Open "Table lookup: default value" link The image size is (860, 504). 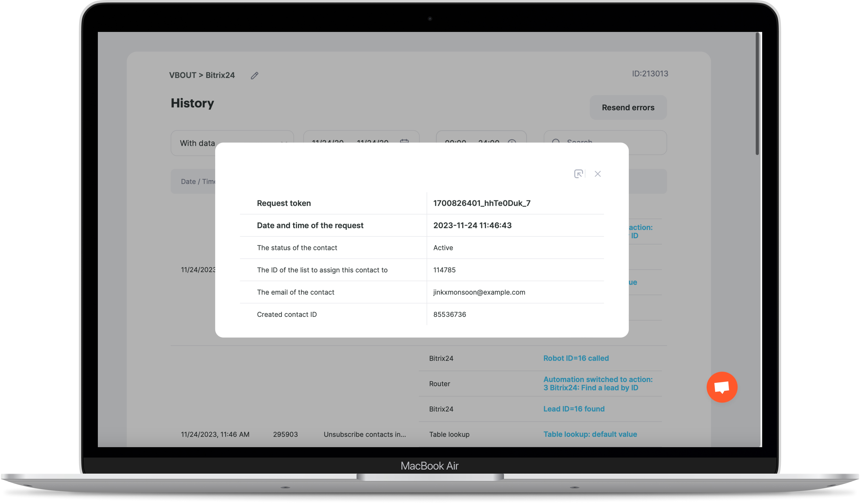(590, 434)
